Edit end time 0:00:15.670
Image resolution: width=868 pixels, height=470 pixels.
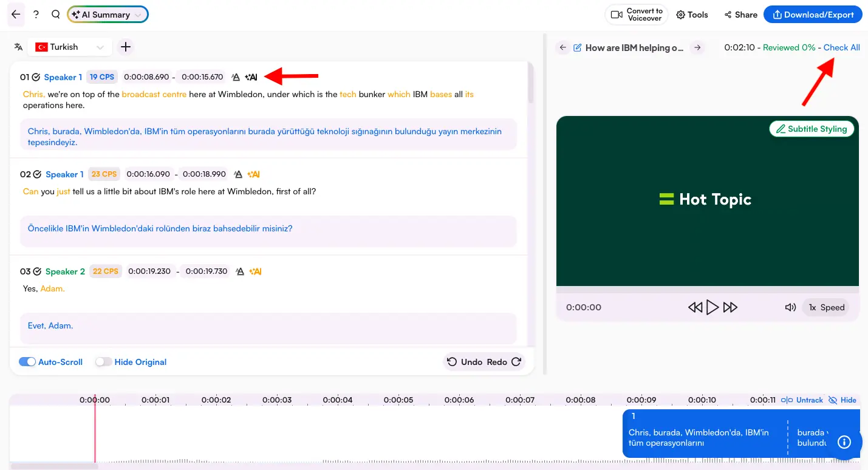202,77
